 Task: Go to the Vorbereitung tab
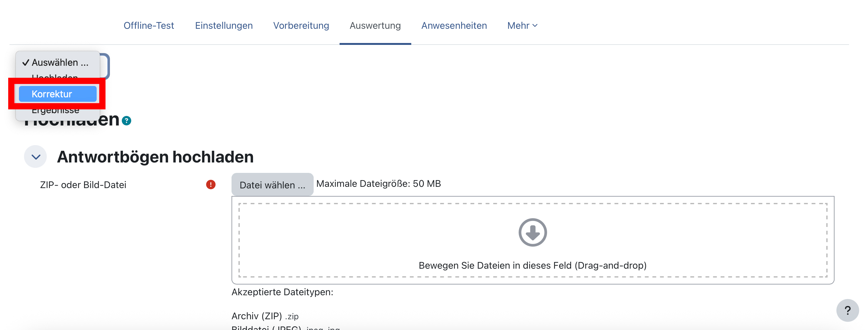point(301,26)
